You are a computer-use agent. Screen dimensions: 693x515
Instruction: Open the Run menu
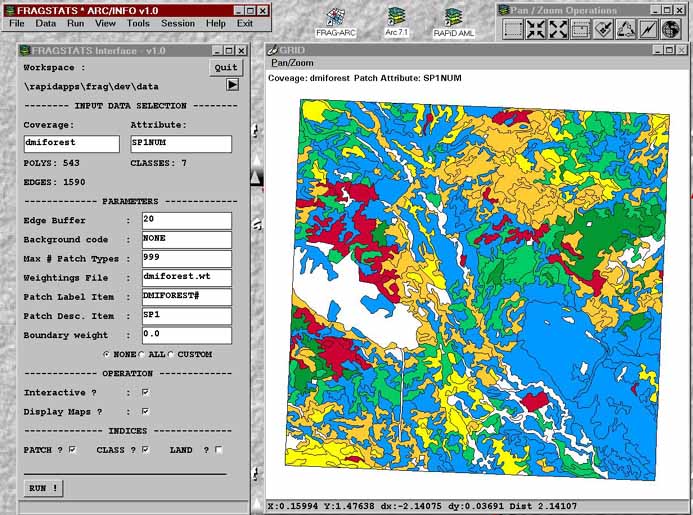[76, 23]
